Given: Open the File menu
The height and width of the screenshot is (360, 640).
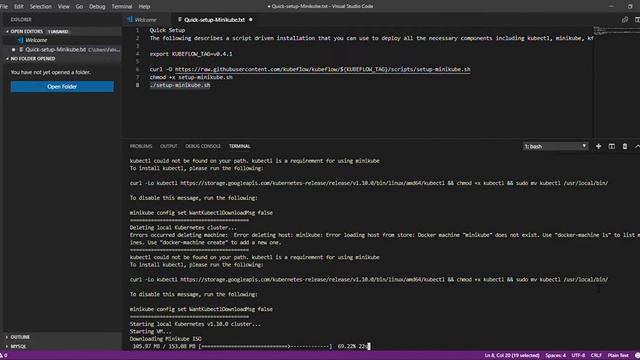Looking at the screenshot, I should coord(4,7).
